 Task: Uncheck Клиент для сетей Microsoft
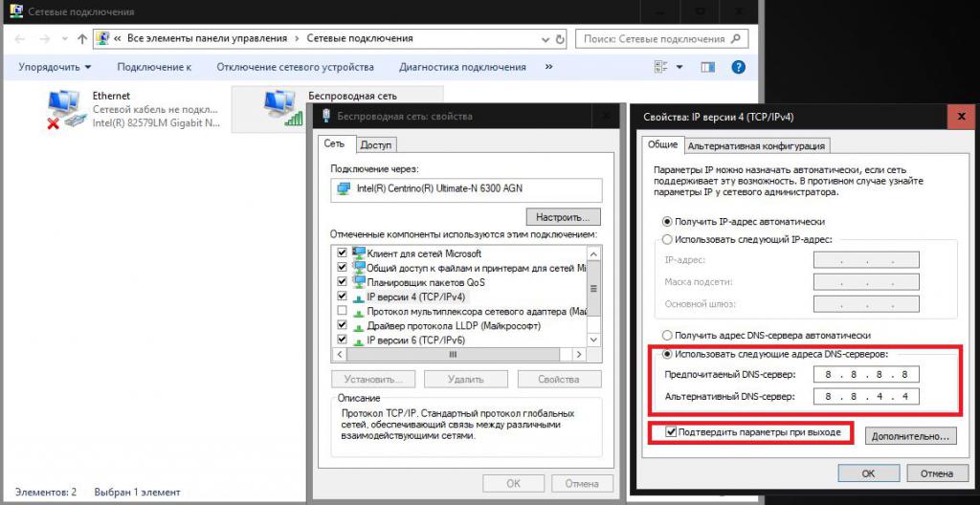pos(342,253)
